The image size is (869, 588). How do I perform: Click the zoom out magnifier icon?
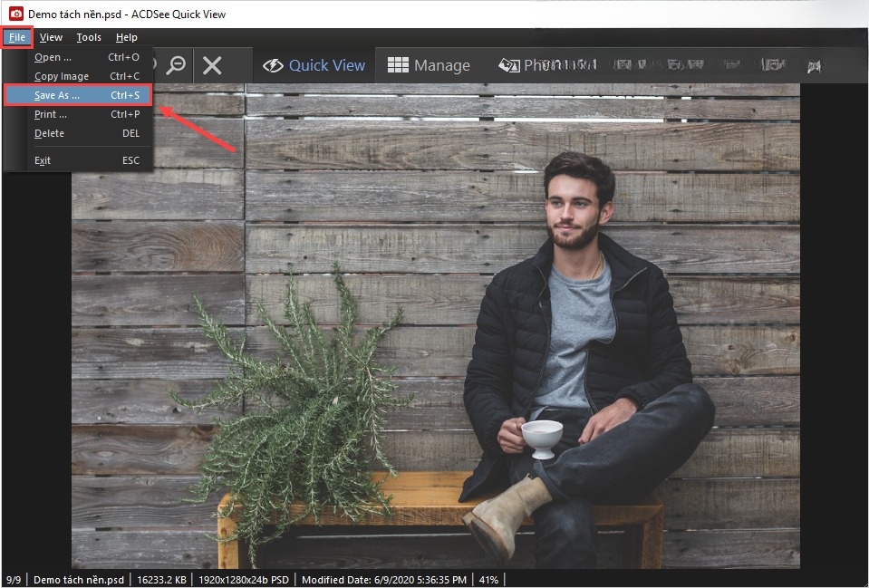pos(176,65)
